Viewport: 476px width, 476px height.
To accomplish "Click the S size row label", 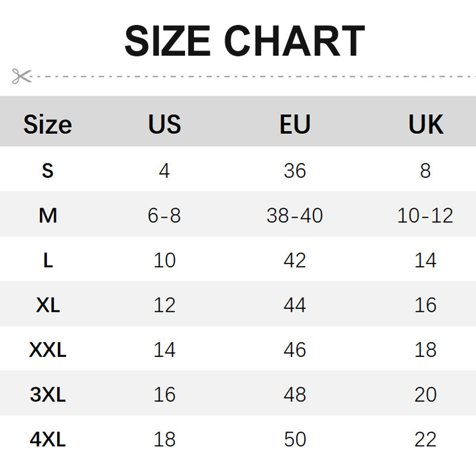I will click(48, 171).
